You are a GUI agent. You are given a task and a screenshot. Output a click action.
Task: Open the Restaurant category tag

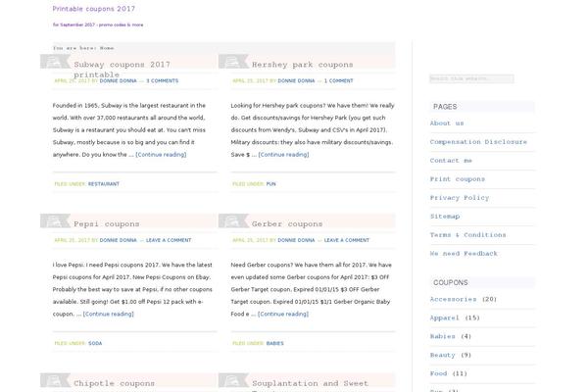[104, 184]
